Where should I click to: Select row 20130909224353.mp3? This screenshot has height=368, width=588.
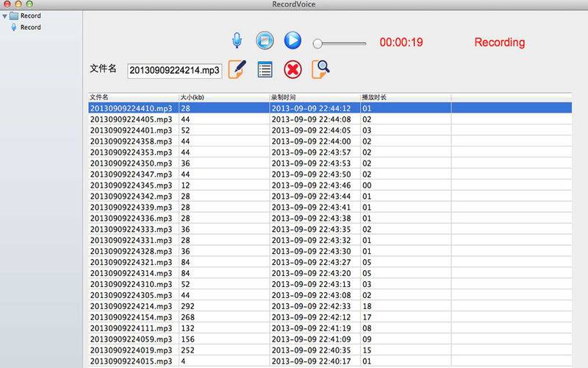(x=330, y=152)
